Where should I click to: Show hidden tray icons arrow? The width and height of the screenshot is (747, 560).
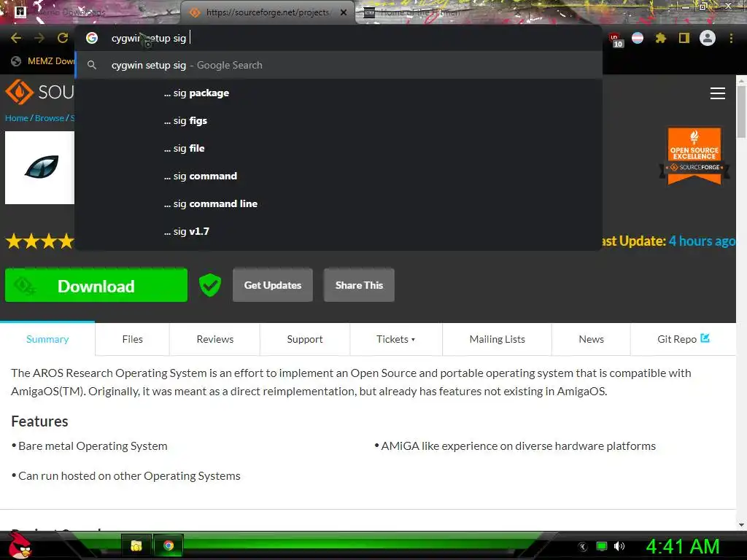pyautogui.click(x=582, y=547)
